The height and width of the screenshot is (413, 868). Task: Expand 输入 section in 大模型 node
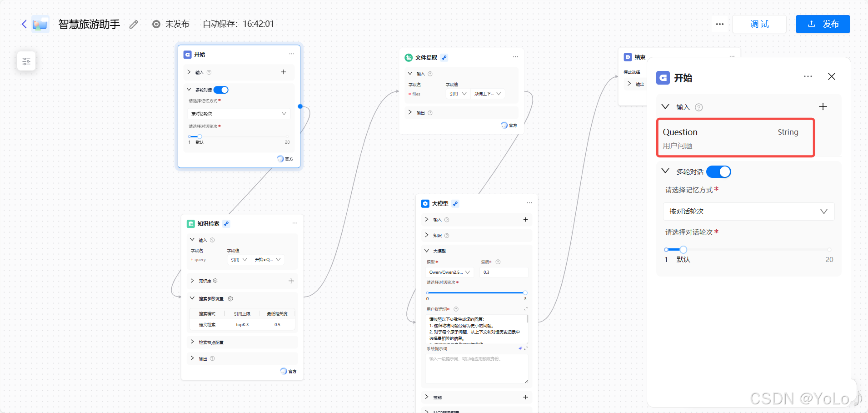pos(427,220)
